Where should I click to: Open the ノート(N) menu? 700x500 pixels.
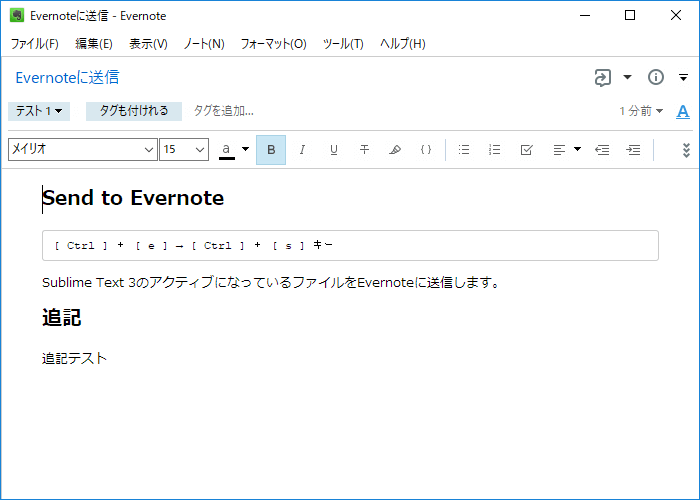204,44
